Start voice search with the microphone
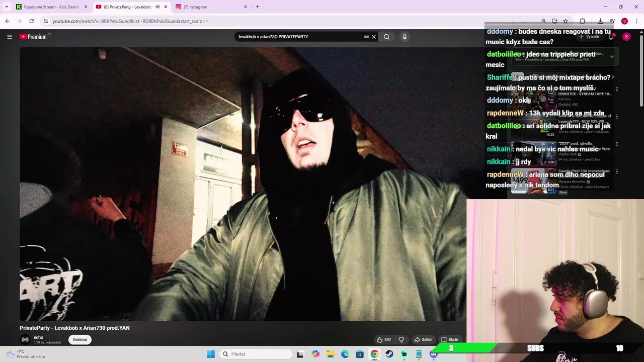The width and height of the screenshot is (644, 362). pyautogui.click(x=404, y=37)
